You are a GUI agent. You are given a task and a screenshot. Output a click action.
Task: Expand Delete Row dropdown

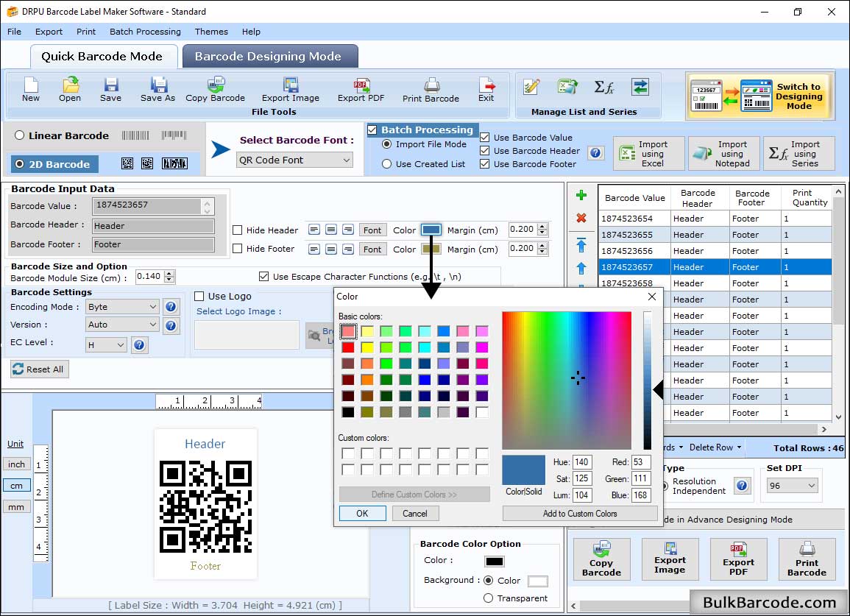tap(715, 447)
